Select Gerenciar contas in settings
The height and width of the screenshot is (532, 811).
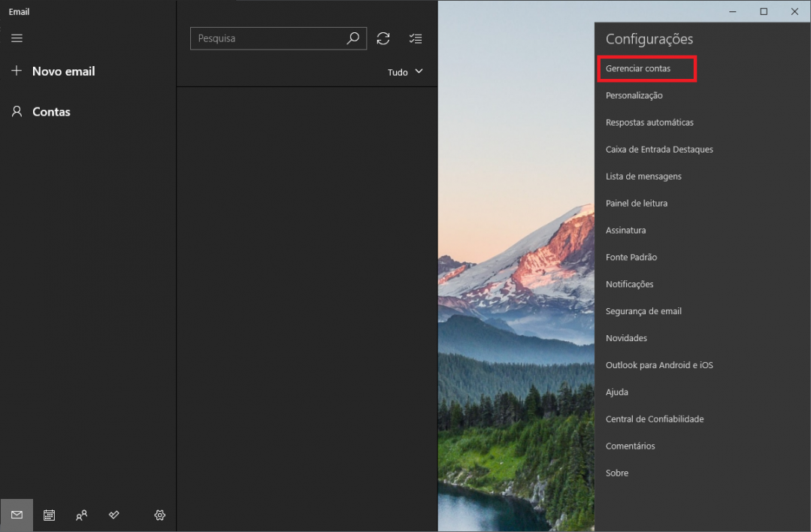(638, 68)
